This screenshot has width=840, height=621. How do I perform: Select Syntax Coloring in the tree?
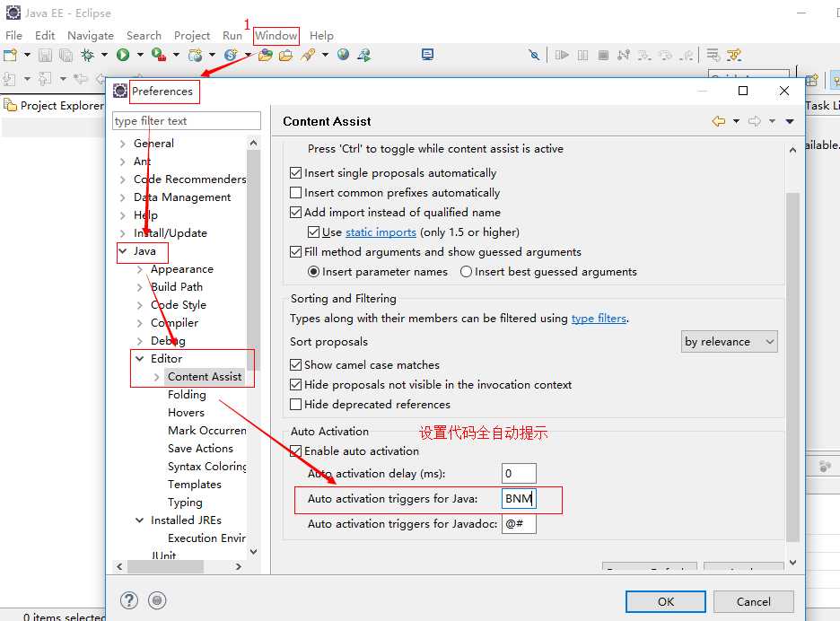point(206,467)
